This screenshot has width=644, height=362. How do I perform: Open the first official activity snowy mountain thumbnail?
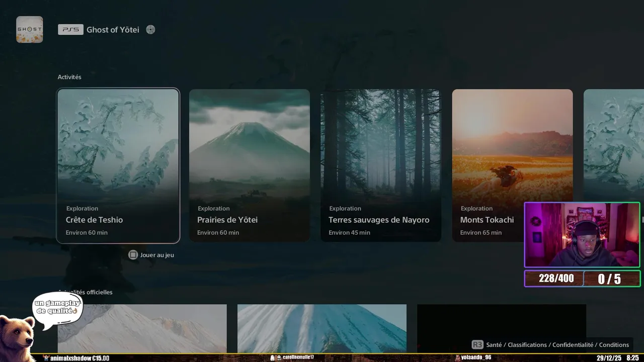pos(142,328)
